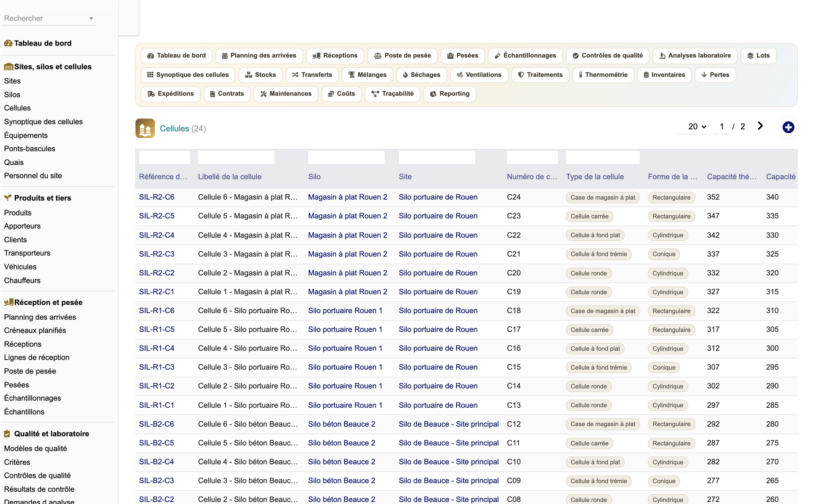Open Silo de Beauce - Site principal in SIL-B2-C6 row
815x504 pixels.
click(x=449, y=424)
